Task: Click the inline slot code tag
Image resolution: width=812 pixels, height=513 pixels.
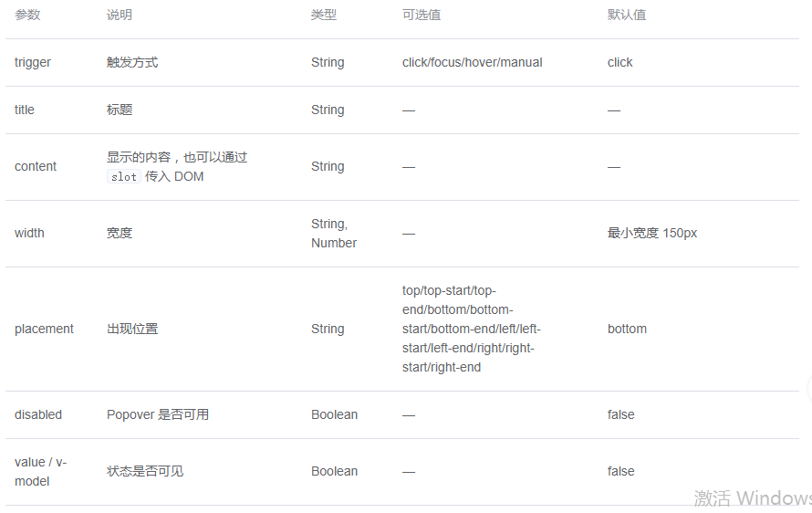Action: click(124, 176)
